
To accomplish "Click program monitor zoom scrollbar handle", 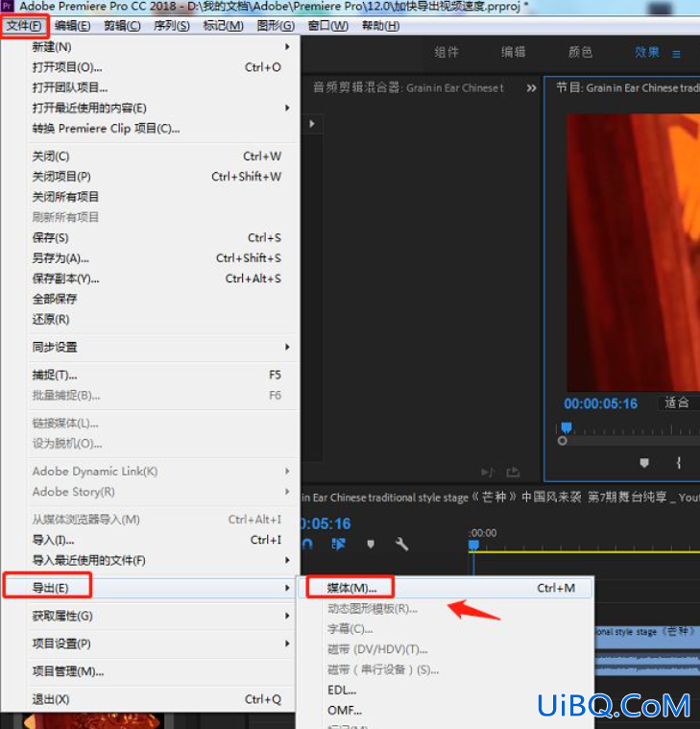I will (x=563, y=441).
